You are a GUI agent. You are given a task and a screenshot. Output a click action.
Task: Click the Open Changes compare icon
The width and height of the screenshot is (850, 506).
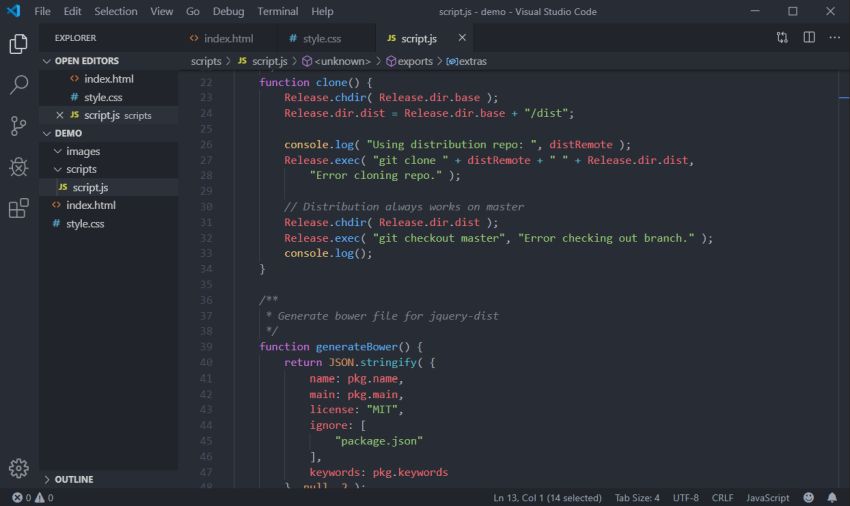[x=782, y=38]
